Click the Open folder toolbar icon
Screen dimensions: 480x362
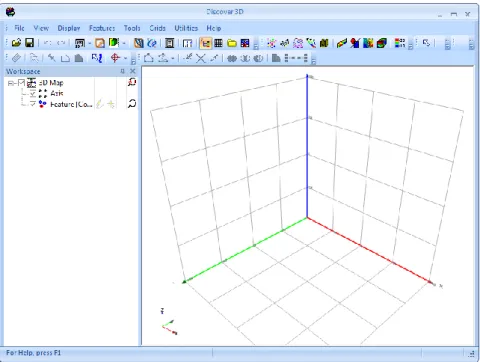16,43
